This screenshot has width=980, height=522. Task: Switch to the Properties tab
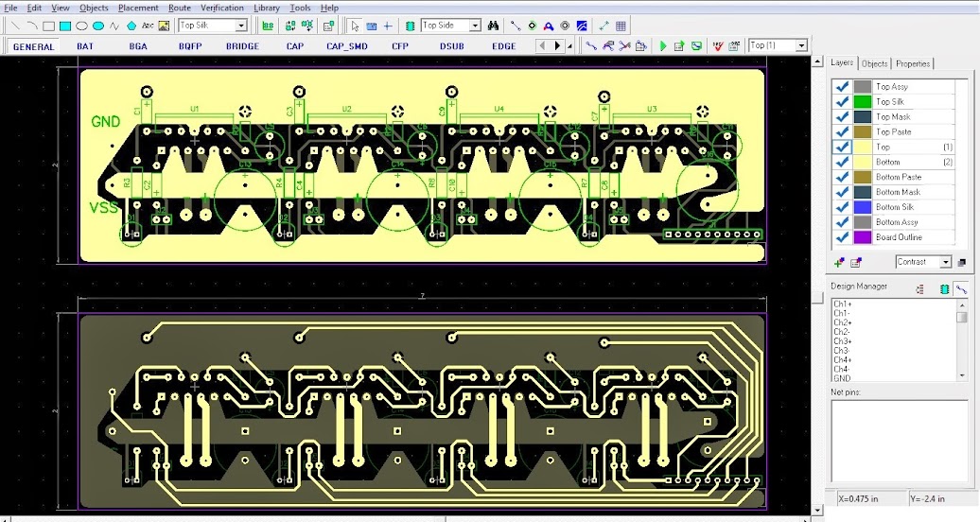click(x=913, y=63)
